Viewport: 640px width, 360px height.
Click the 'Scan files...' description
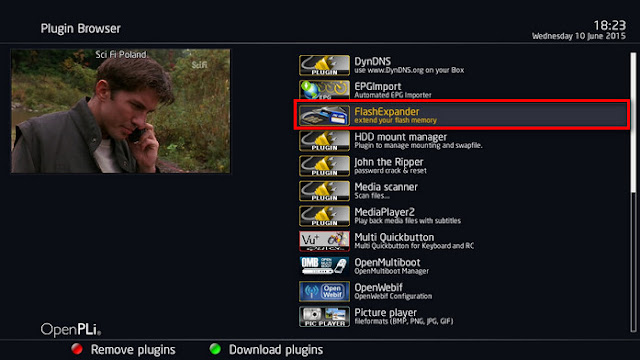[372, 196]
